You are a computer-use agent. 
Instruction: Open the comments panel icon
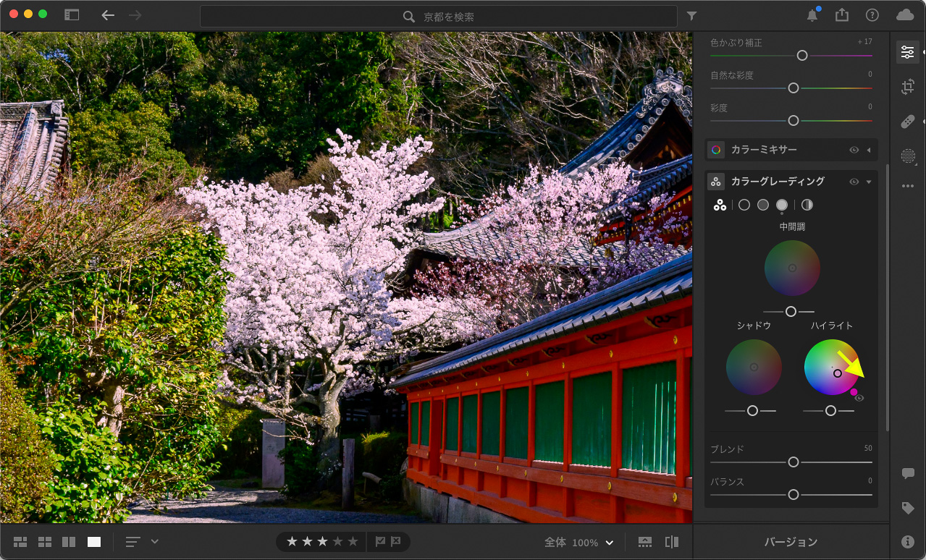click(907, 473)
